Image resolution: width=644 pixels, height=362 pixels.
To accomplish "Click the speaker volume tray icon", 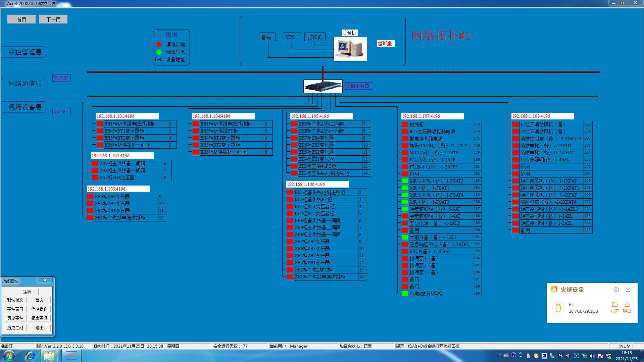I will pos(592,356).
